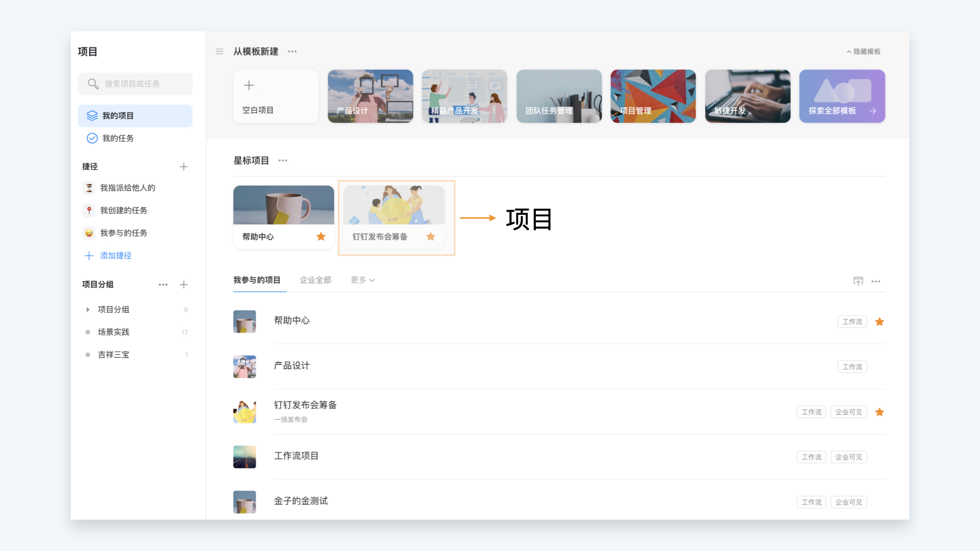Click the import project icon
The width and height of the screenshot is (980, 551).
[858, 281]
